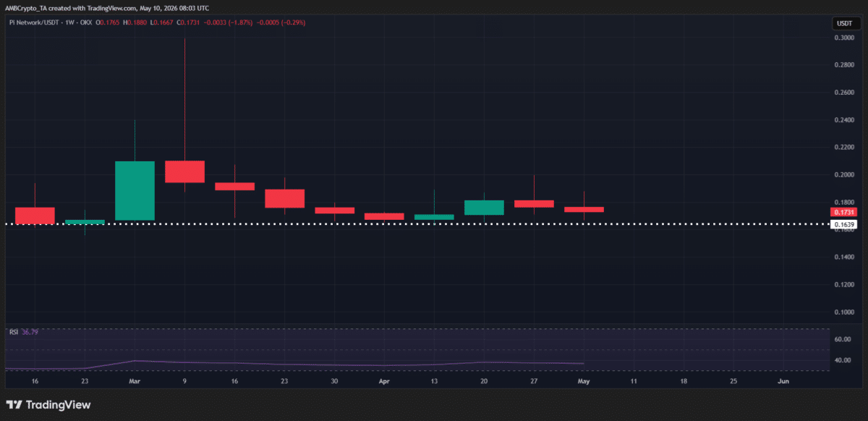
Task: Click the Apr date axis label
Action: [384, 380]
